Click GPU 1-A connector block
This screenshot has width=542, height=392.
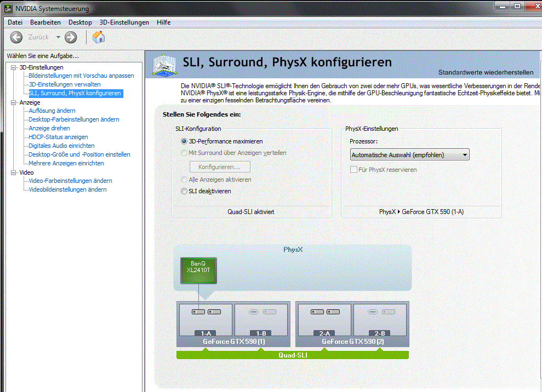coord(206,320)
